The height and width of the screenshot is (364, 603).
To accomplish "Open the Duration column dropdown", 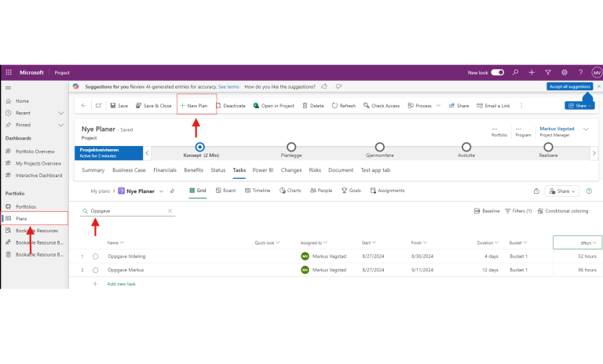I will click(x=496, y=242).
